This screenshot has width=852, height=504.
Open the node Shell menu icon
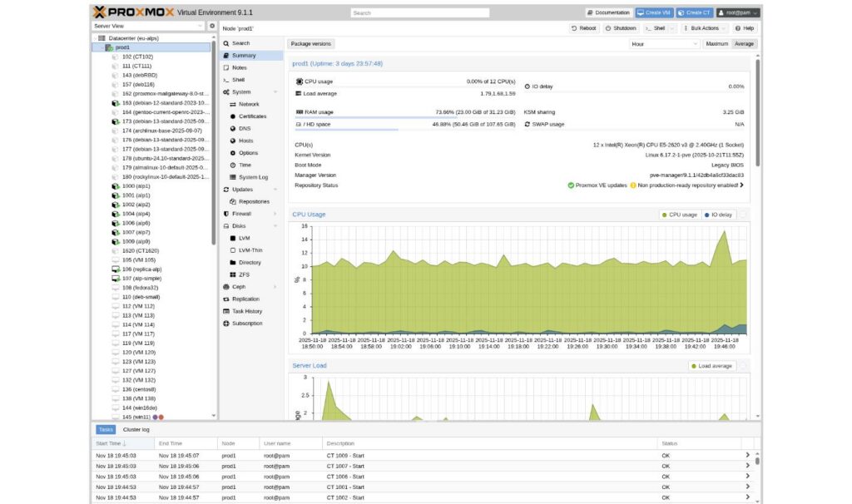tap(226, 80)
